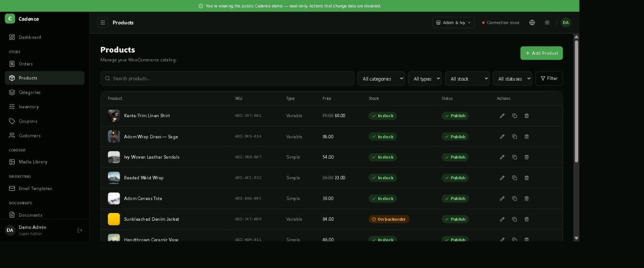
Task: Delete the Ivy Woven Leather Sandals product
Action: click(x=527, y=157)
